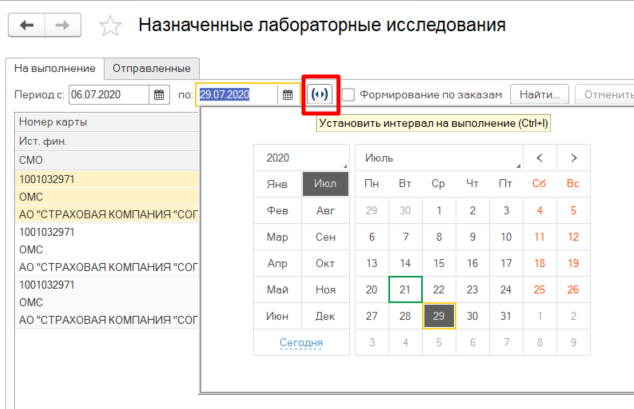This screenshot has width=634, height=409.
Task: Click the start date input field
Action: point(108,95)
